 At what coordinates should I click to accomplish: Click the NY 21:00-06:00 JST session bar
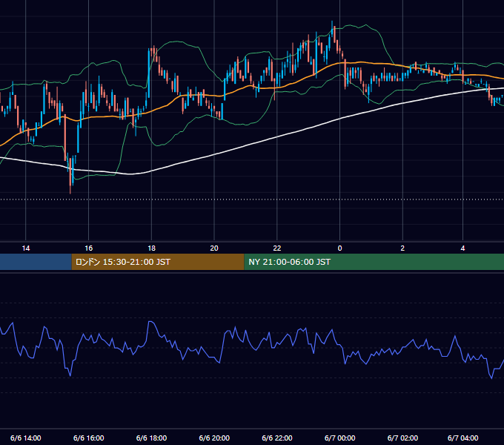[x=374, y=262]
